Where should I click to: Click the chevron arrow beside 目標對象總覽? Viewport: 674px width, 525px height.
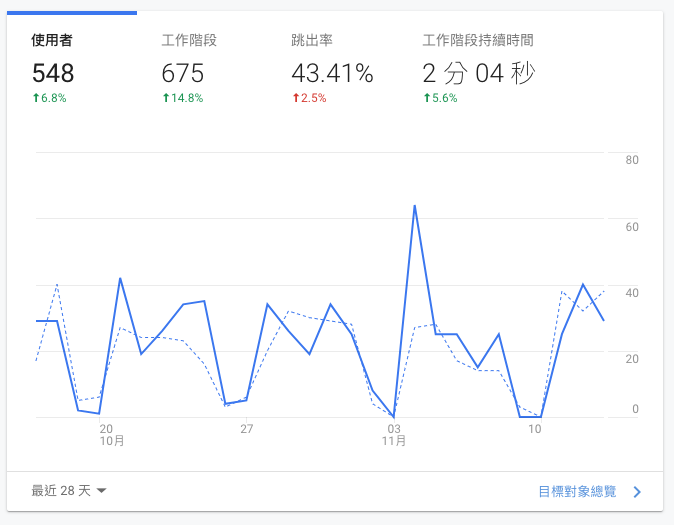pyautogui.click(x=637, y=492)
